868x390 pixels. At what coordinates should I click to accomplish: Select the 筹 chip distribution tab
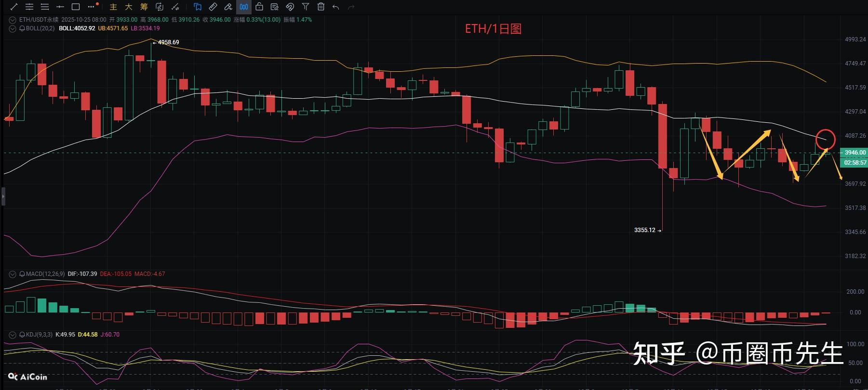point(144,7)
